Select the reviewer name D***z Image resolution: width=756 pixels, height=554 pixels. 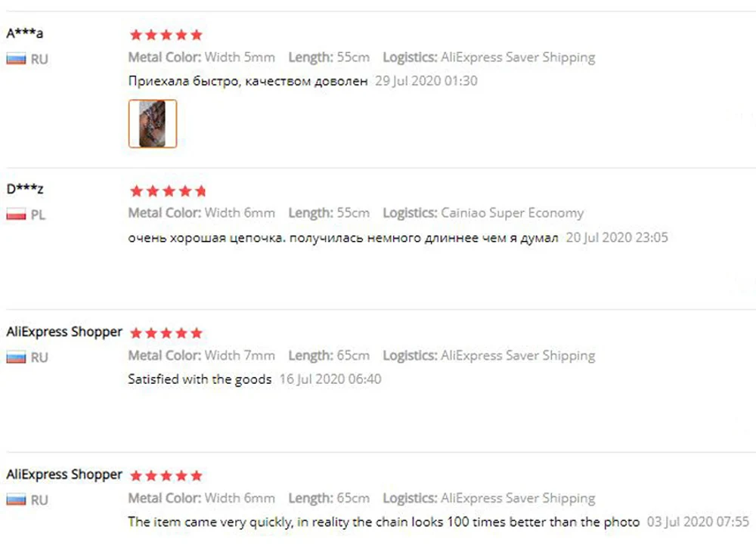tap(25, 188)
